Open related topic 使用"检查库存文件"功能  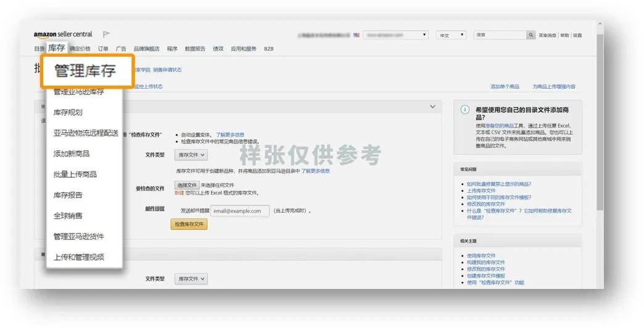coord(495,283)
